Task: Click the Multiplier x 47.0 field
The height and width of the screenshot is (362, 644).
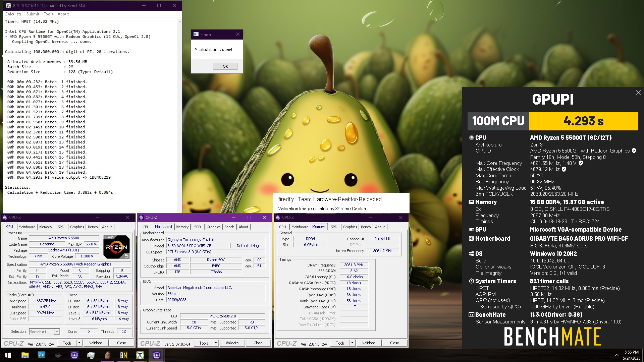Action: point(46,307)
